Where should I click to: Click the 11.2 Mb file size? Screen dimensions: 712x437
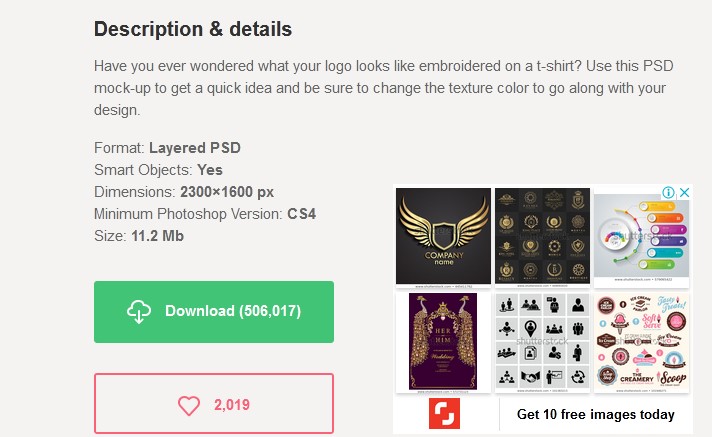(158, 236)
